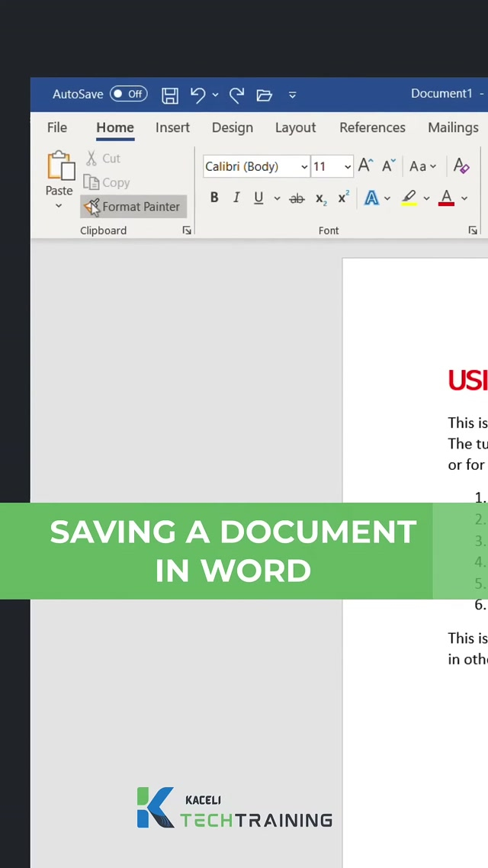Image resolution: width=488 pixels, height=868 pixels.
Task: Click the Paste clipboard icon
Action: (59, 166)
